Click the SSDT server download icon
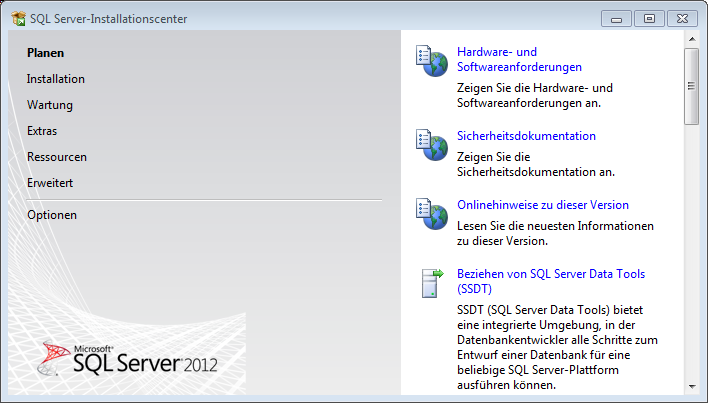Viewport: 708px width, 403px height. click(431, 283)
